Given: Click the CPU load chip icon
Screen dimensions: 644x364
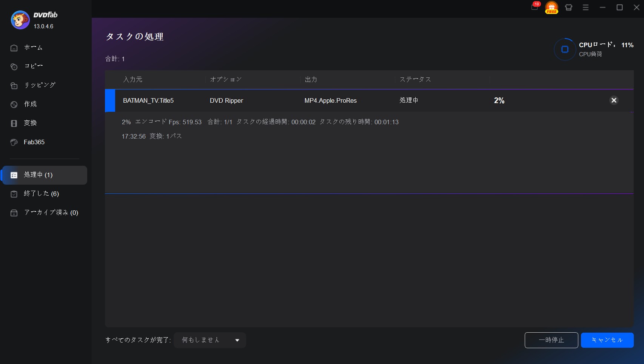Looking at the screenshot, I should pyautogui.click(x=565, y=49).
